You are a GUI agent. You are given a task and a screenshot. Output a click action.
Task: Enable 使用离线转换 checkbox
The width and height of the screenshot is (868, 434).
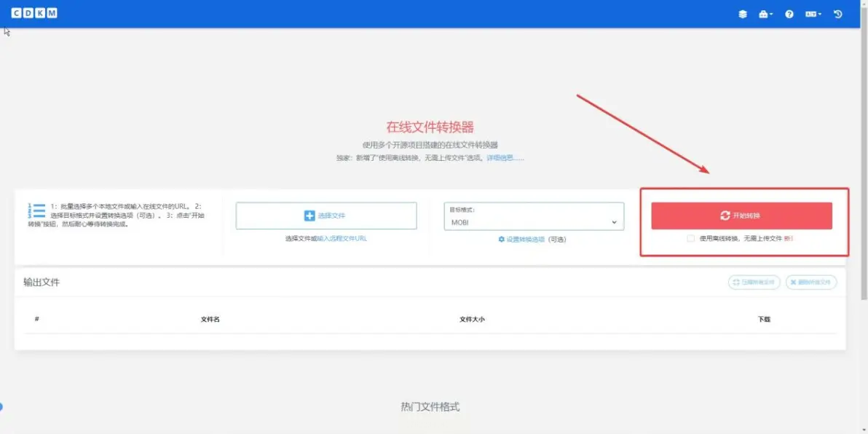click(691, 239)
